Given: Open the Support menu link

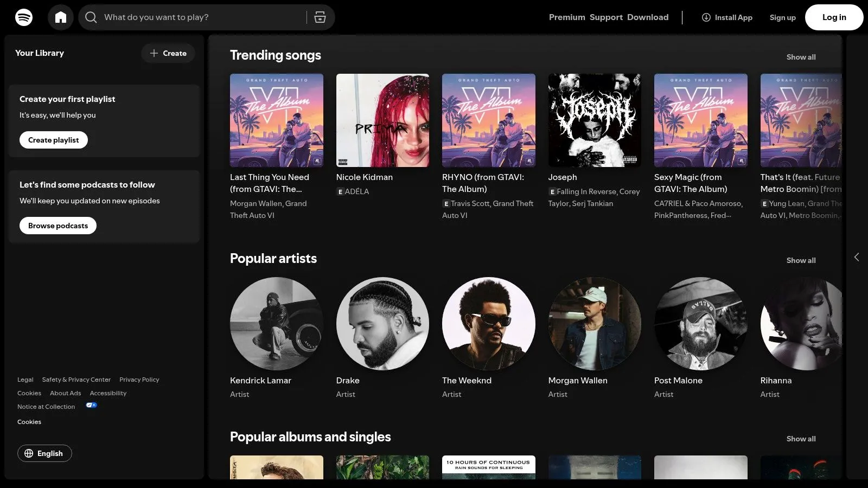Looking at the screenshot, I should click(x=606, y=17).
